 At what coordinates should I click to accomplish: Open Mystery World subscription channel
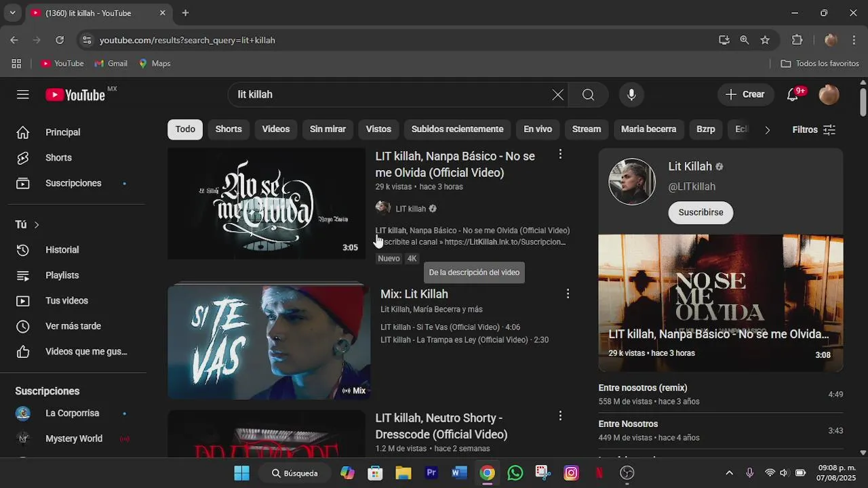click(73, 439)
